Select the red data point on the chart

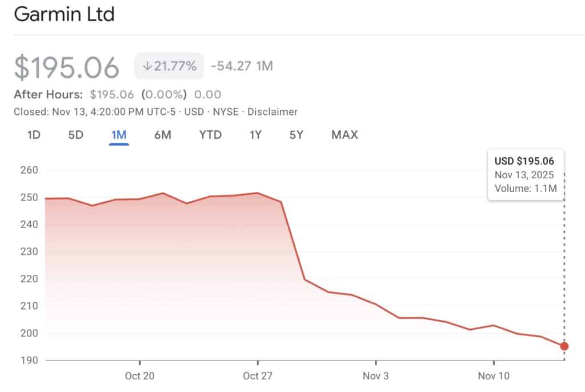[563, 346]
